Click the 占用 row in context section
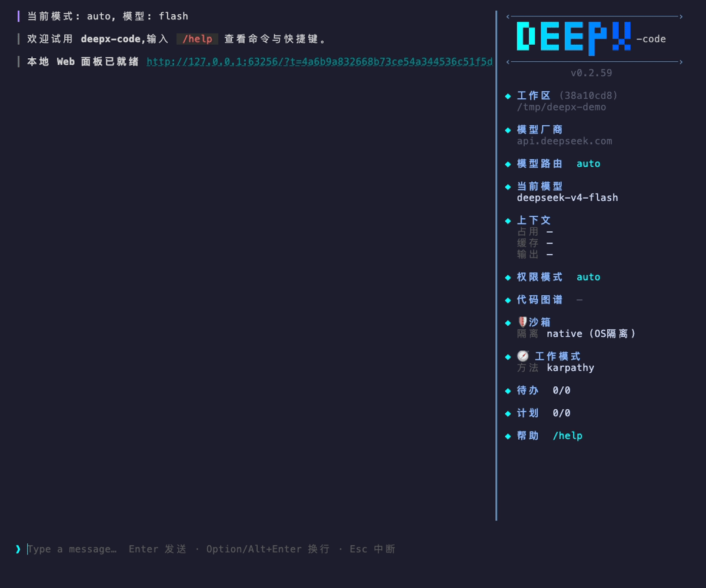The height and width of the screenshot is (588, 706). (x=535, y=232)
